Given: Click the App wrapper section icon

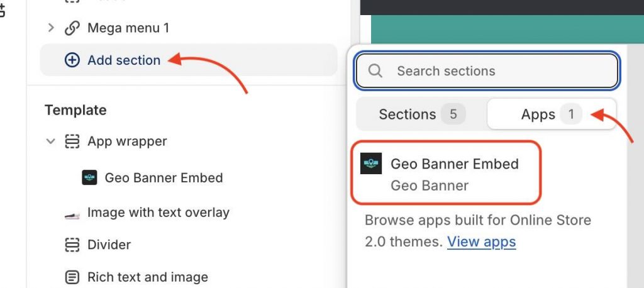Looking at the screenshot, I should tap(72, 141).
